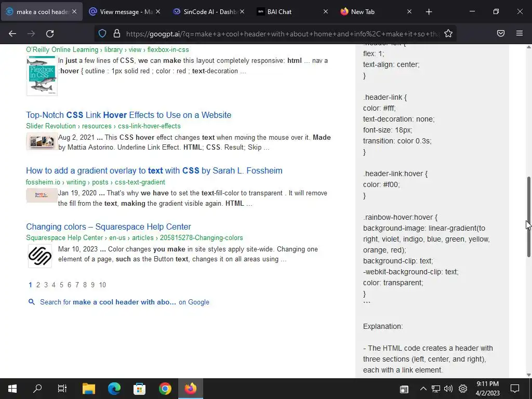Open Task View on taskbar
Screen dimensions: 532x399
tap(62, 389)
